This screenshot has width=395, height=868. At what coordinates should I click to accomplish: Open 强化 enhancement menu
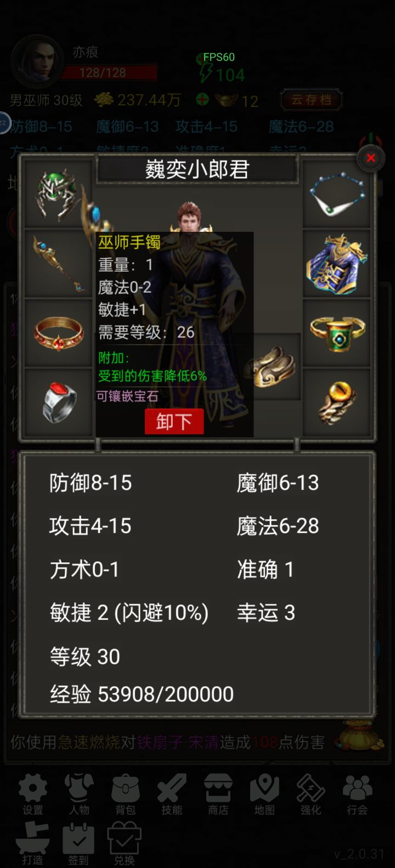pyautogui.click(x=311, y=795)
